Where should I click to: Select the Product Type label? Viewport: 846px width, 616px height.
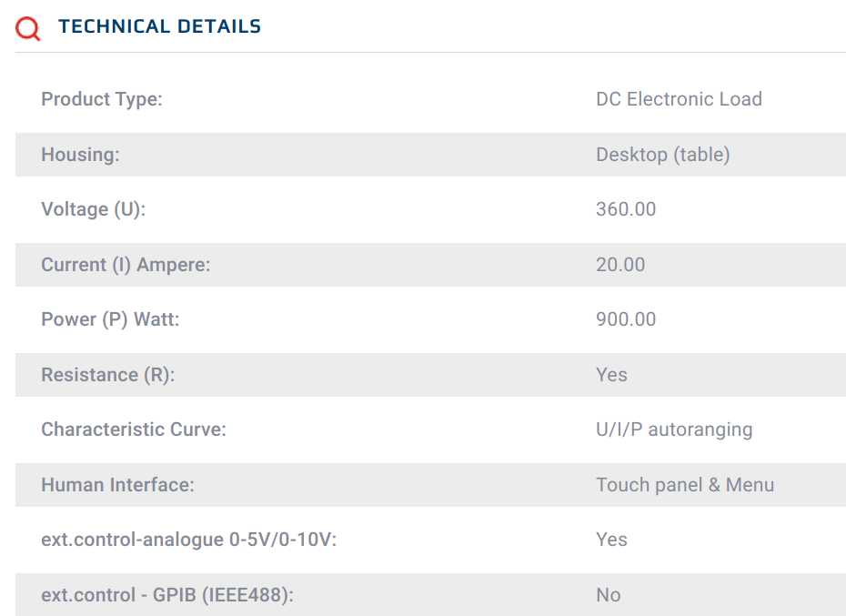pos(102,99)
